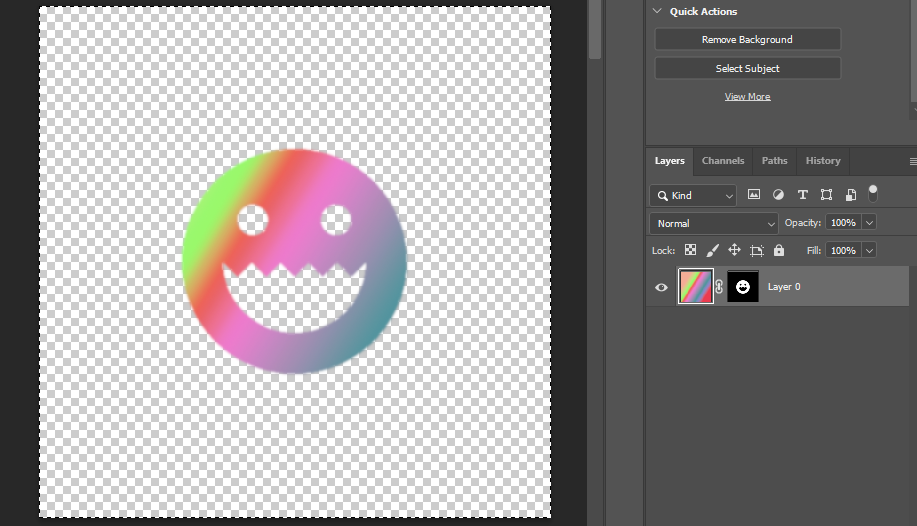Collapse the Quick Actions section
Screen dimensions: 917x526
click(x=657, y=11)
